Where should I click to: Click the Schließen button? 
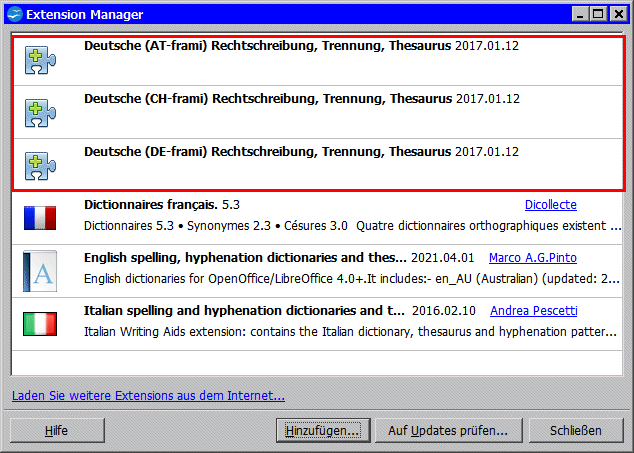click(576, 431)
